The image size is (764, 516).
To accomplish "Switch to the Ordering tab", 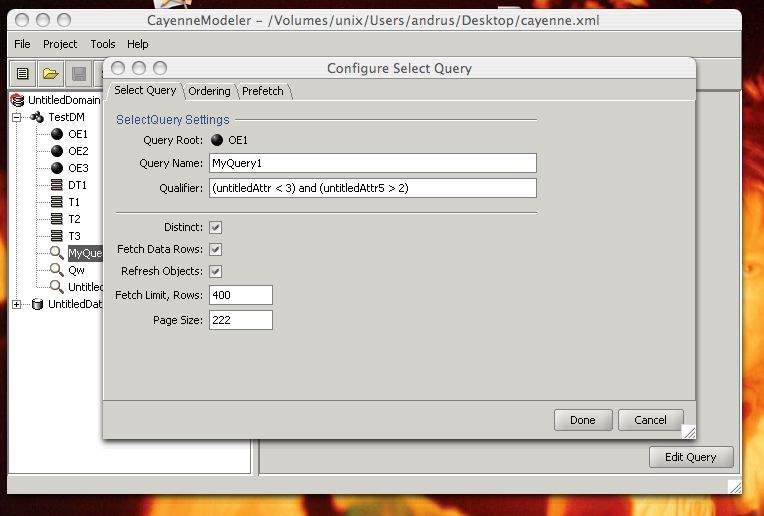I will (209, 91).
